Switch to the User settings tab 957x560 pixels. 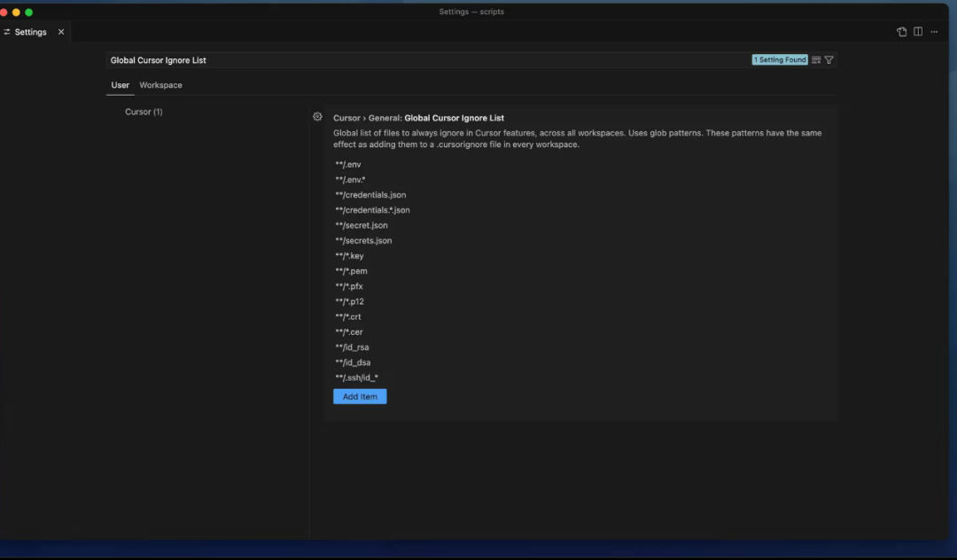121,85
